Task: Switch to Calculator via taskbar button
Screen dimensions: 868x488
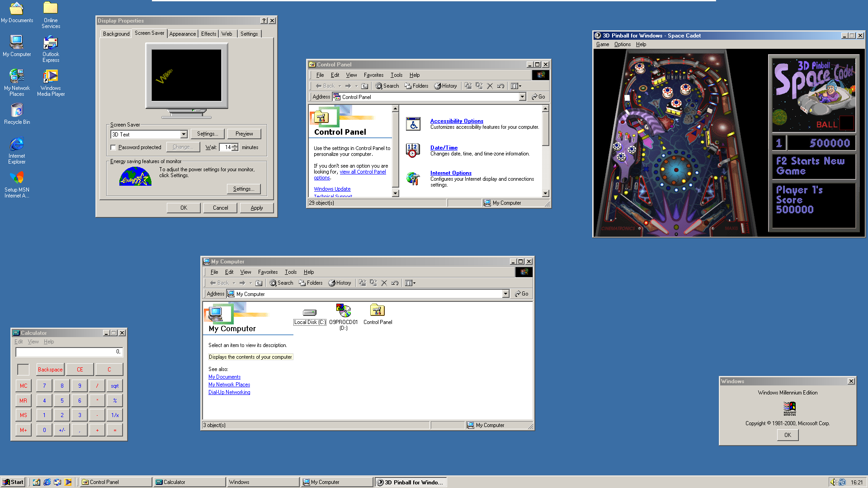Action: tap(190, 482)
